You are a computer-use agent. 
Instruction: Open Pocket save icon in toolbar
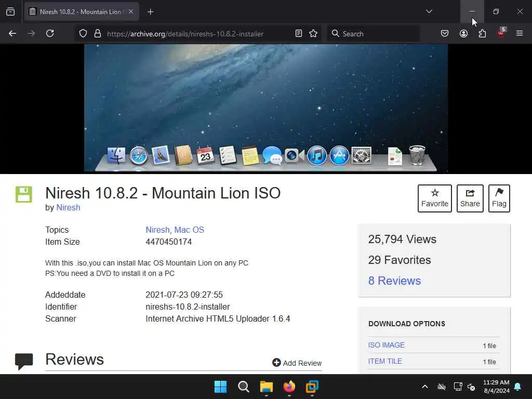point(445,33)
